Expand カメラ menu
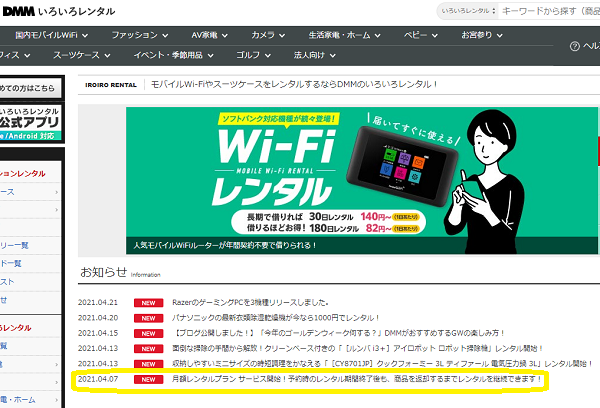This screenshot has width=600, height=408. [268, 35]
